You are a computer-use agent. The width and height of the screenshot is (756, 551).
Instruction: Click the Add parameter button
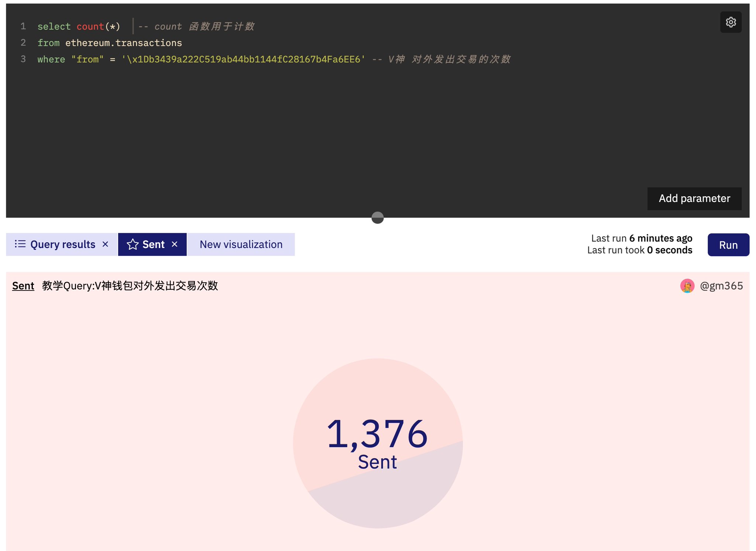click(694, 199)
